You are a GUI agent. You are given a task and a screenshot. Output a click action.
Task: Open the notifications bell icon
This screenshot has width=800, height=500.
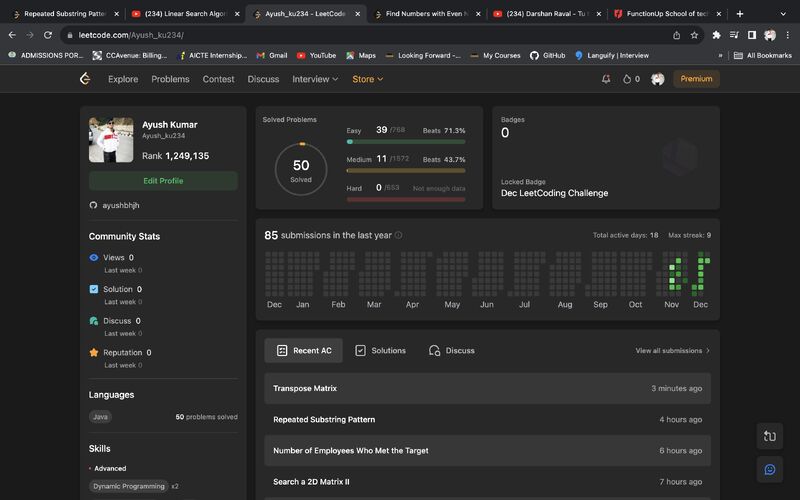pyautogui.click(x=606, y=79)
